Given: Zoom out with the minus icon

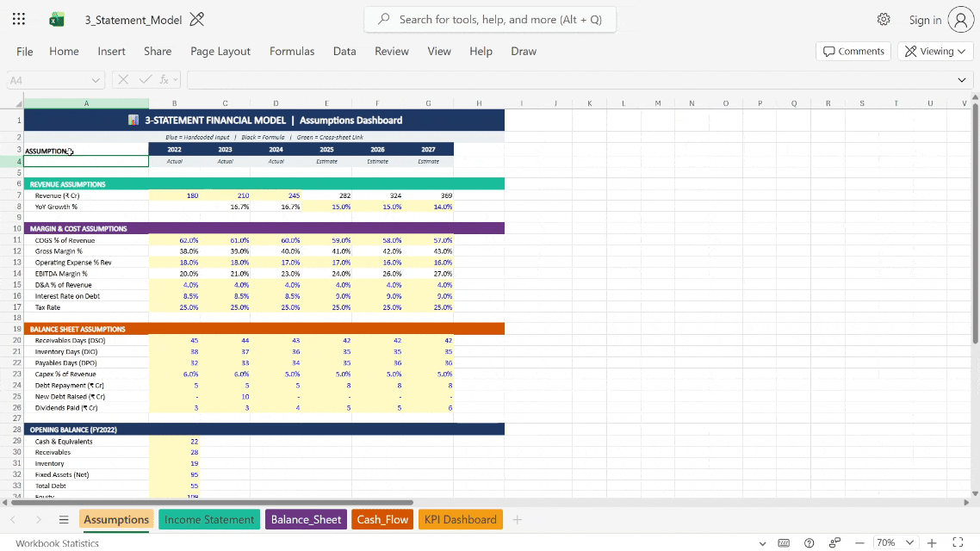Looking at the screenshot, I should [860, 543].
